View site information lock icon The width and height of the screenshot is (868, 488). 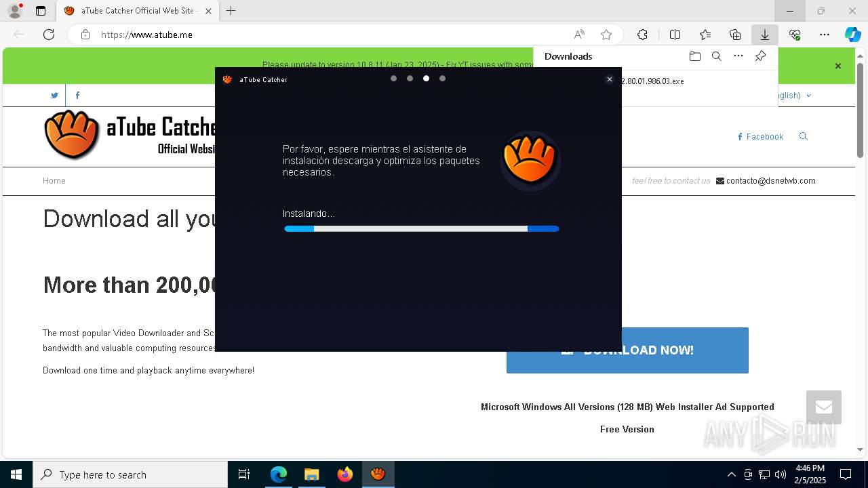[85, 35]
